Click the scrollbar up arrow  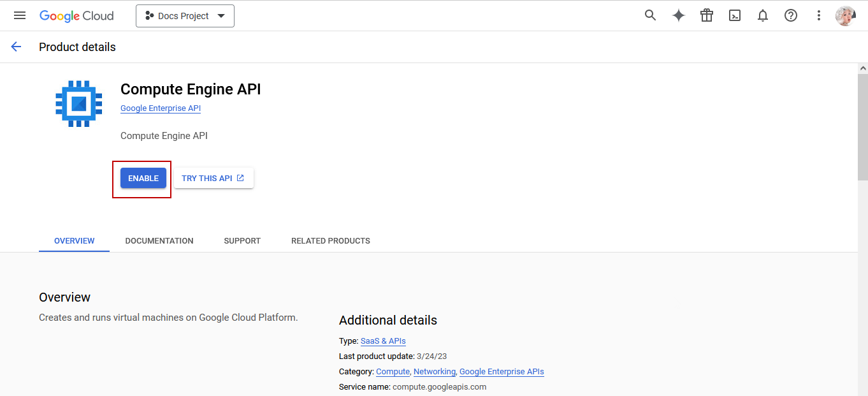(x=863, y=68)
